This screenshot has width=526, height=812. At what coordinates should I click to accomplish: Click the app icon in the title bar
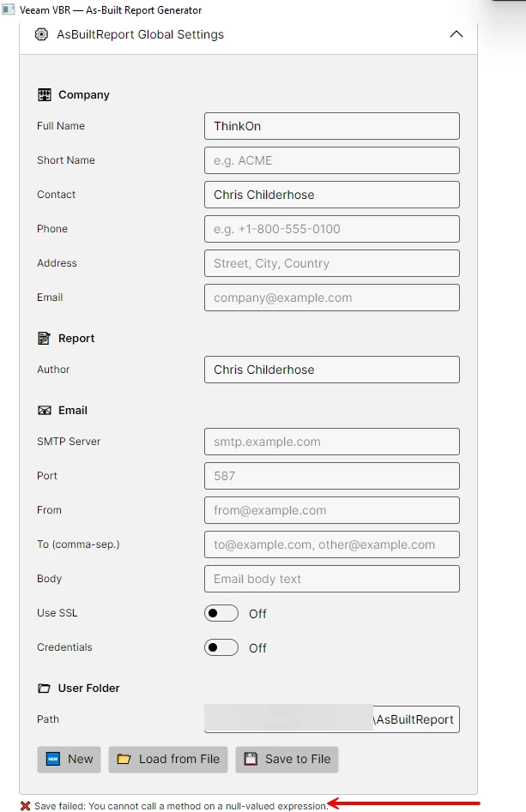pos(9,10)
